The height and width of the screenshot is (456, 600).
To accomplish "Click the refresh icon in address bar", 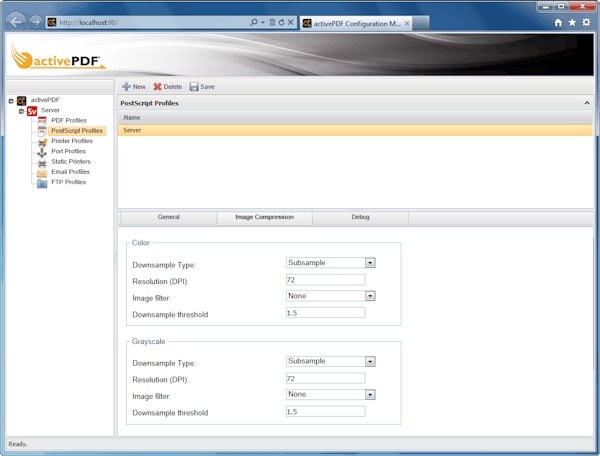I will (281, 22).
